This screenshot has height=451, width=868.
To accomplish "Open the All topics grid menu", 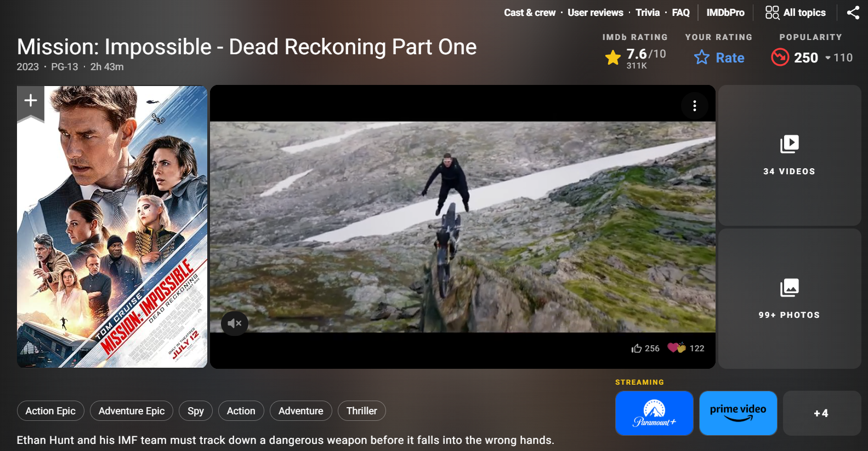I will pos(795,13).
